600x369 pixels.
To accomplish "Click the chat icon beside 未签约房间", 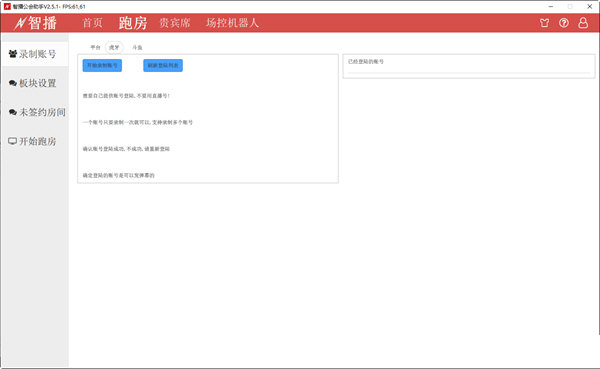I will point(13,112).
